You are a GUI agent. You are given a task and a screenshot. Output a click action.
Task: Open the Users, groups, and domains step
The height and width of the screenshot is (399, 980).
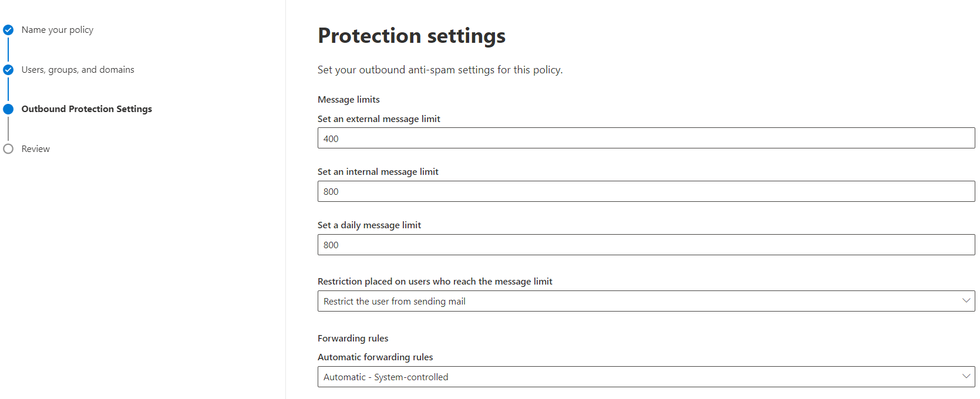78,70
